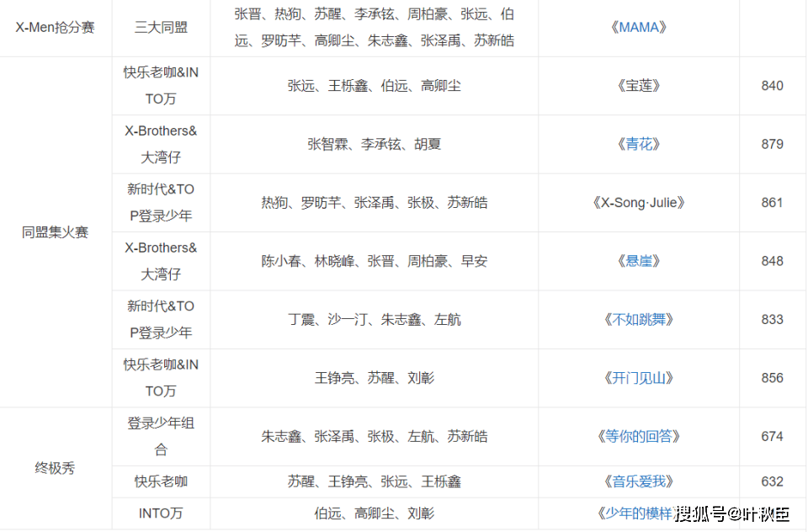Open the 《MAMA》 song link
This screenshot has width=808, height=532.
click(x=639, y=27)
